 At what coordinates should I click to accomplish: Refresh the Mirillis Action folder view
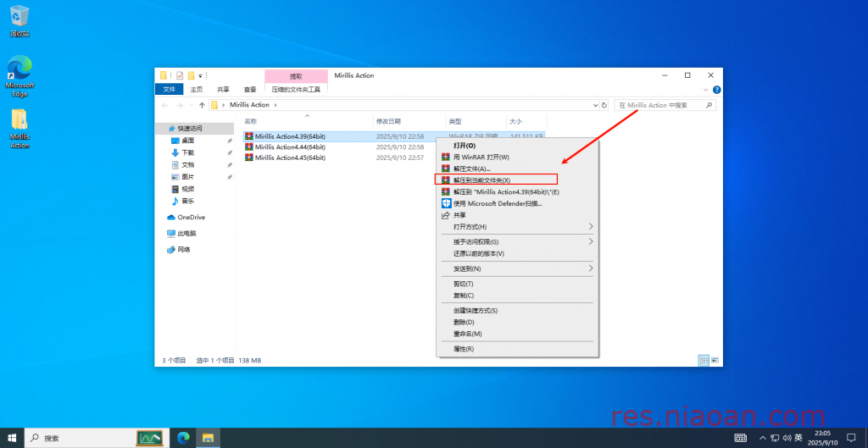click(x=604, y=105)
